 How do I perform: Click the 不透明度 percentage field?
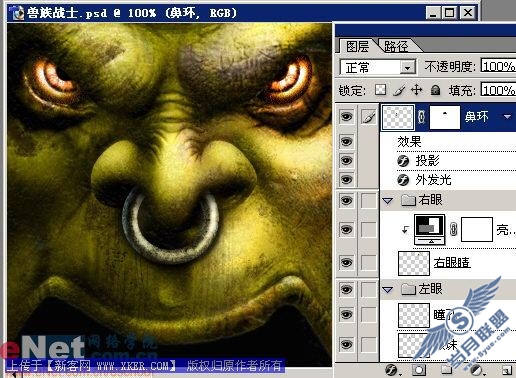coord(498,66)
